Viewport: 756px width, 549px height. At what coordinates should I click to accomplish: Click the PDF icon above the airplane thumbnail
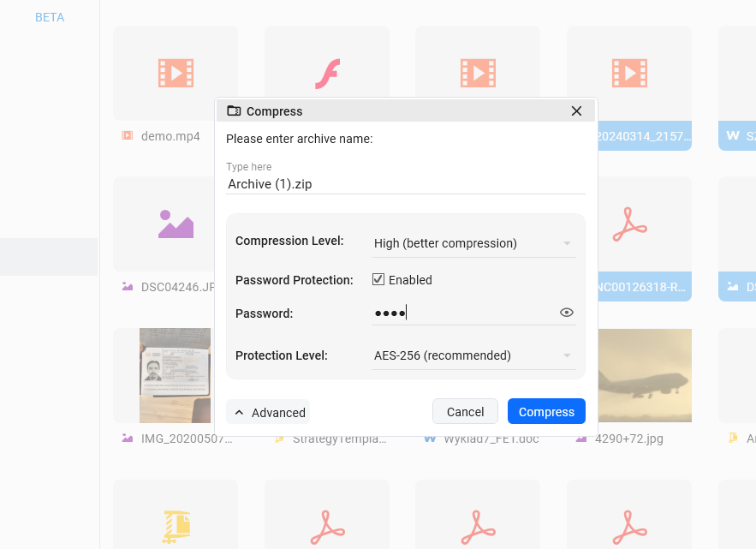pos(629,224)
